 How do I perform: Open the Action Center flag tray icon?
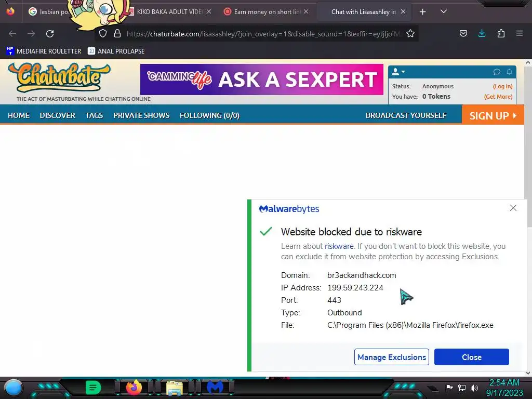[x=449, y=388]
